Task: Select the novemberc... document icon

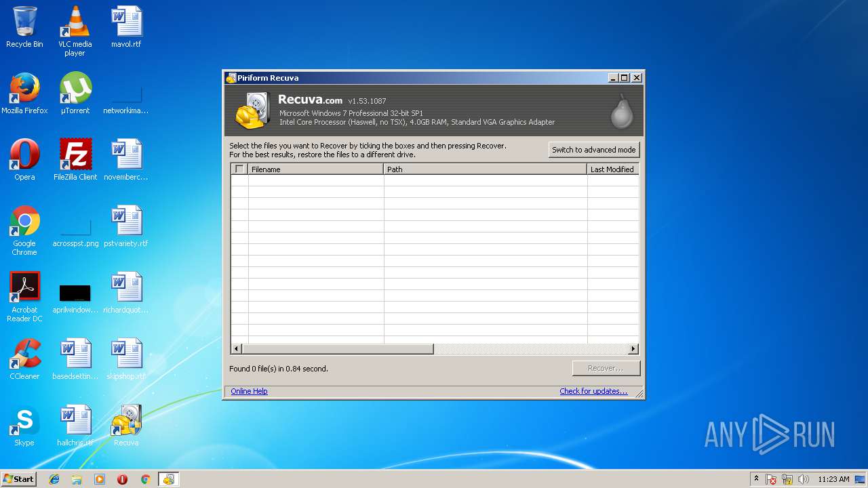Action: [x=126, y=160]
